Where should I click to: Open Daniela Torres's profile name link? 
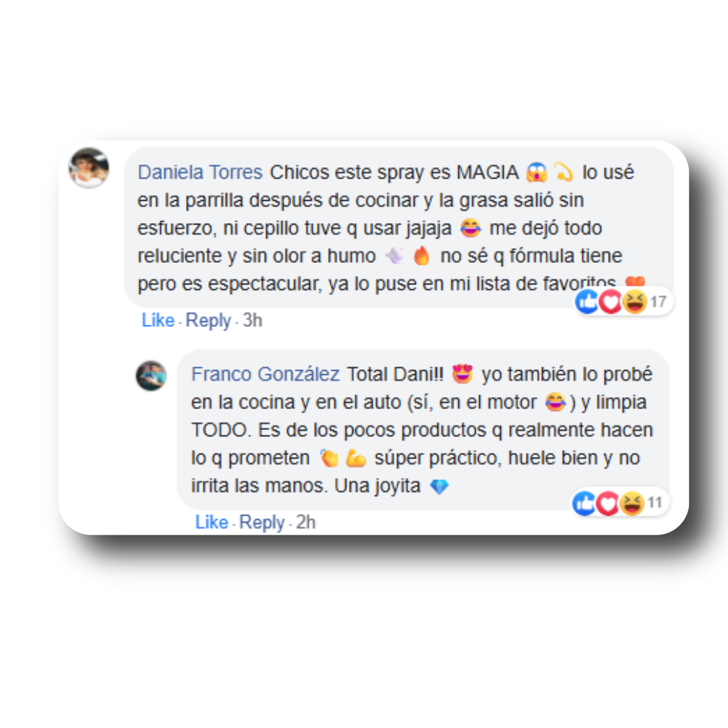200,173
